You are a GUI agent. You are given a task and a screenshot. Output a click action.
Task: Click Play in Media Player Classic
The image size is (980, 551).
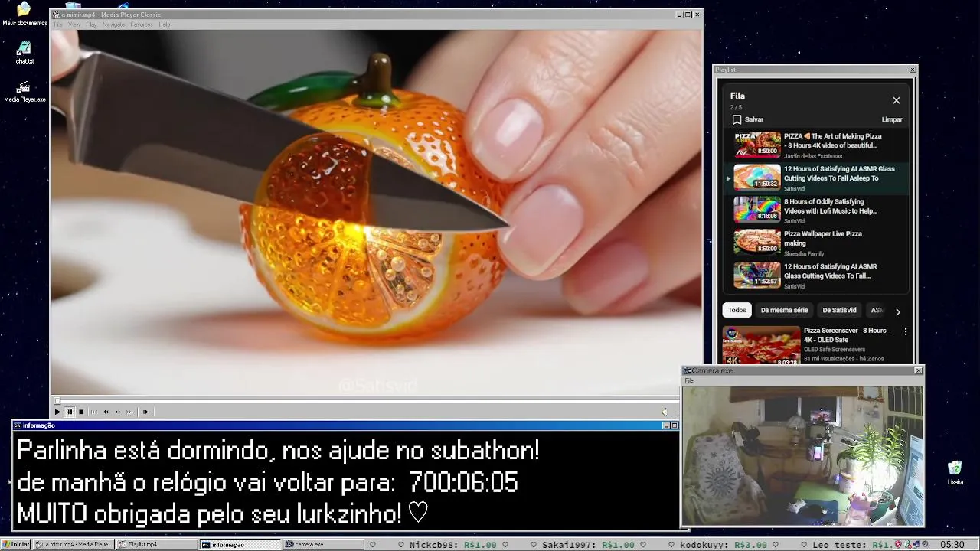57,412
